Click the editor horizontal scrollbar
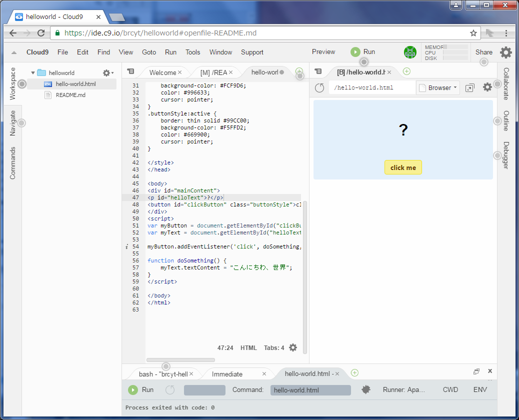This screenshot has width=519, height=420. tap(180, 360)
